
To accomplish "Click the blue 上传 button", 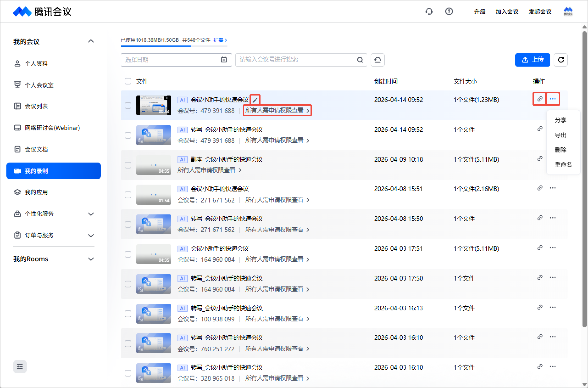I will pyautogui.click(x=533, y=60).
